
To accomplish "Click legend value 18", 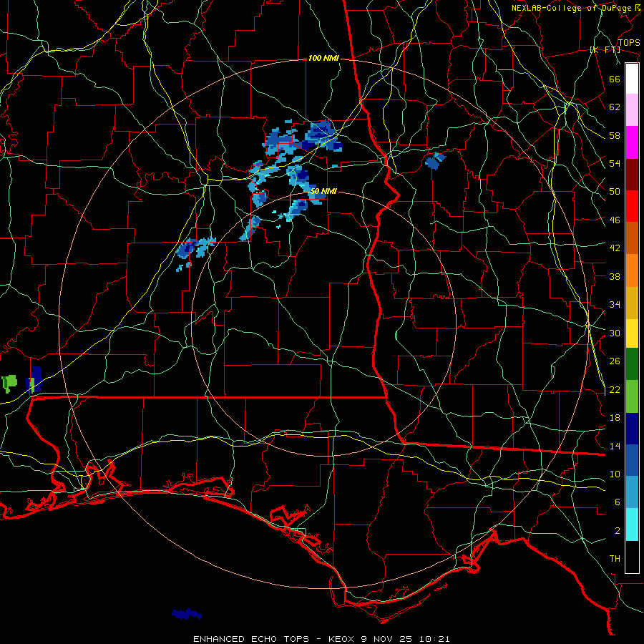I will (x=615, y=418).
